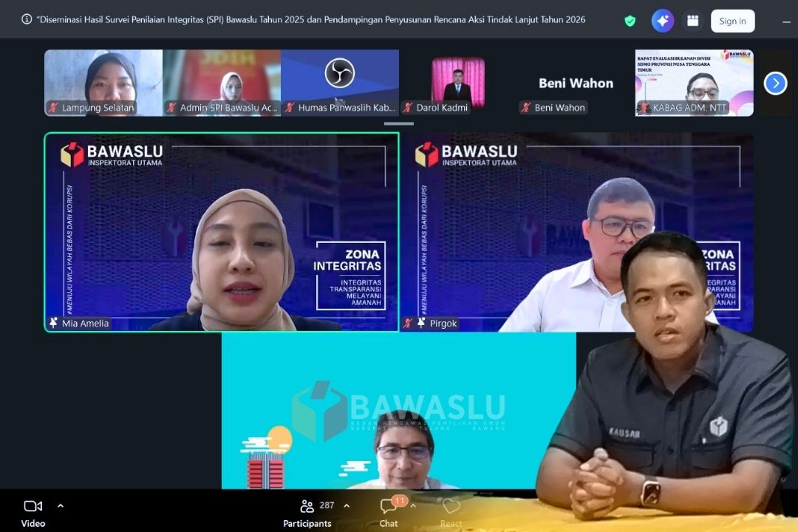
Task: Open the AI Companion sparkle button
Action: (663, 21)
